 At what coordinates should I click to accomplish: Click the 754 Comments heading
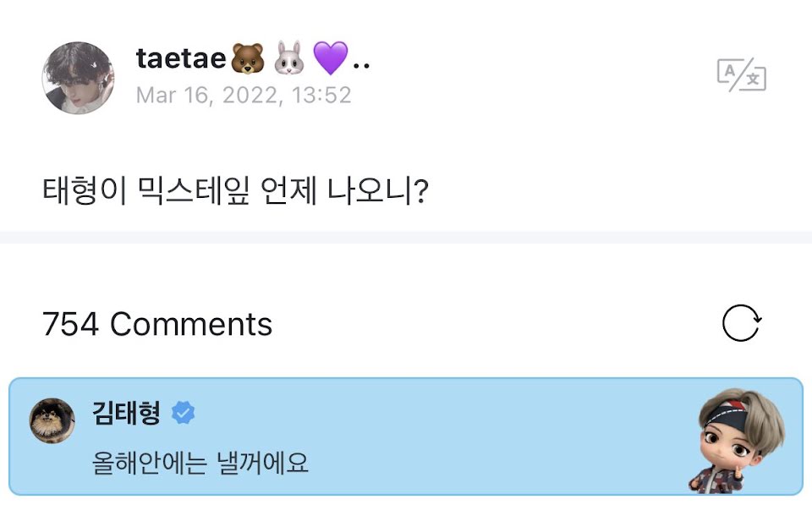point(157,324)
